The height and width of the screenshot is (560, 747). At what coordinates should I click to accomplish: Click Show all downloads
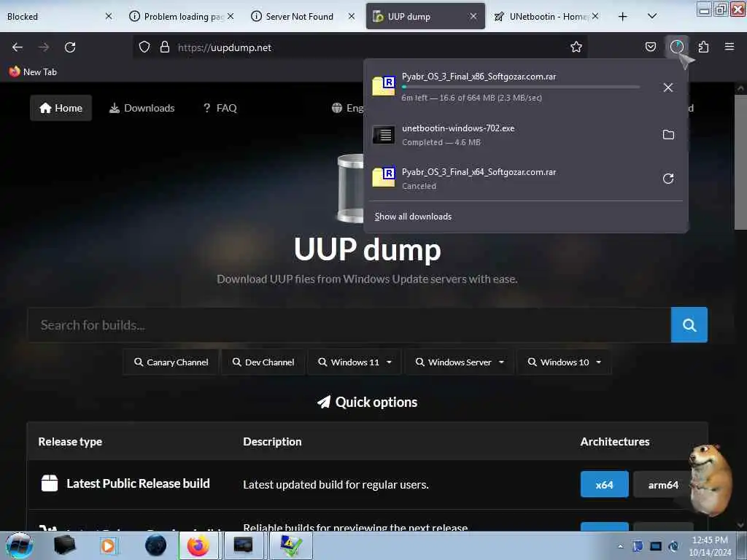413,217
